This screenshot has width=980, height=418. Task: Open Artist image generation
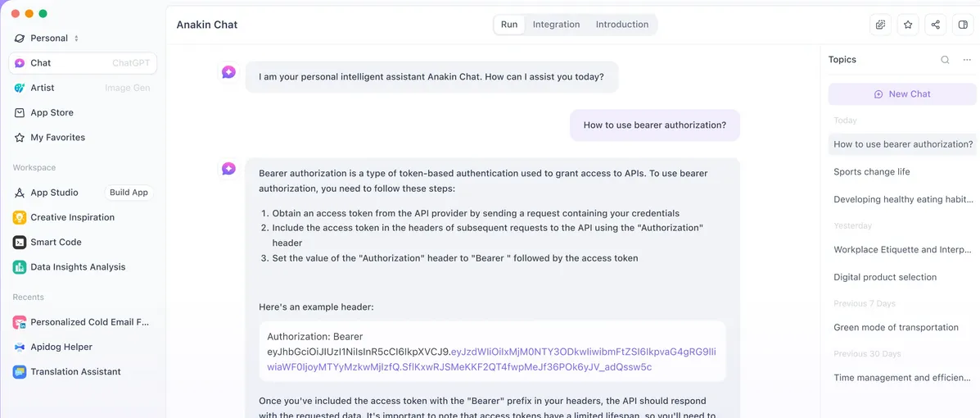tap(43, 88)
